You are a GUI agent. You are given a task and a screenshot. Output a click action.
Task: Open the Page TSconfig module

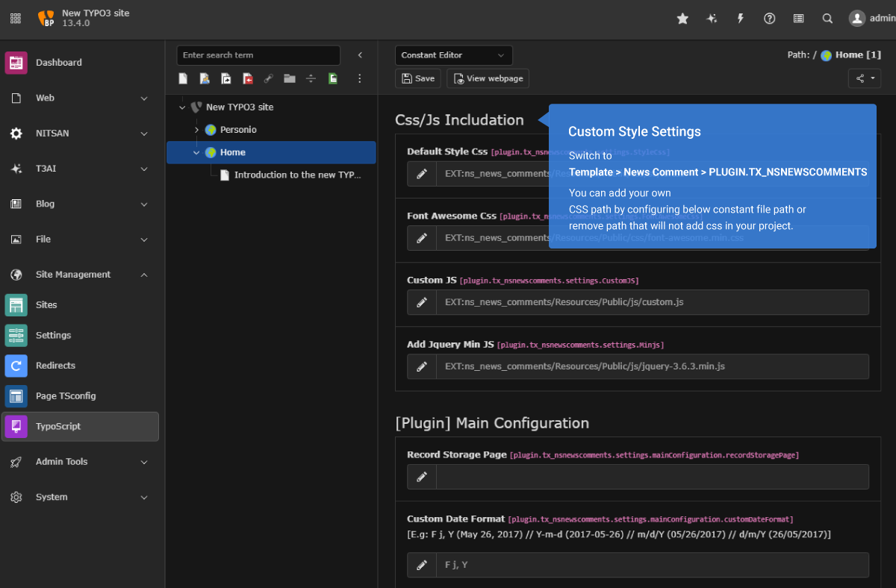point(66,396)
